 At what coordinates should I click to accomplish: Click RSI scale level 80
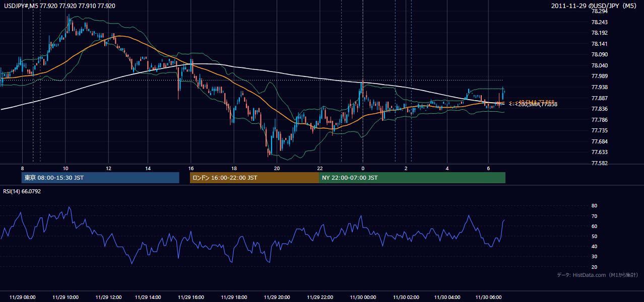click(x=594, y=206)
